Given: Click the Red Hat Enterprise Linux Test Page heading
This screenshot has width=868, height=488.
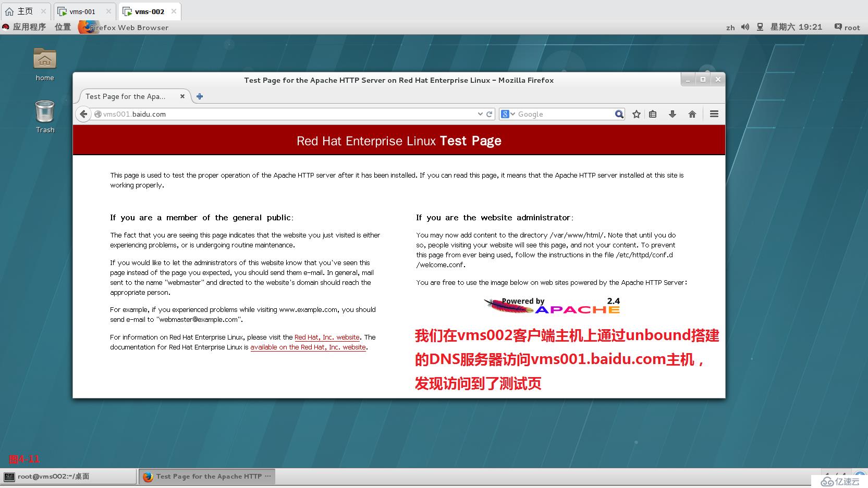Looking at the screenshot, I should pos(399,141).
